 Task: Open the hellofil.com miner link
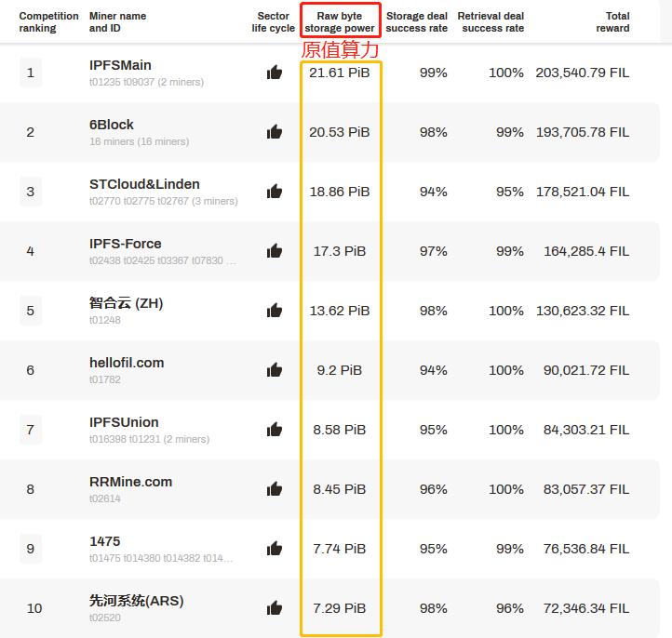[x=127, y=363]
